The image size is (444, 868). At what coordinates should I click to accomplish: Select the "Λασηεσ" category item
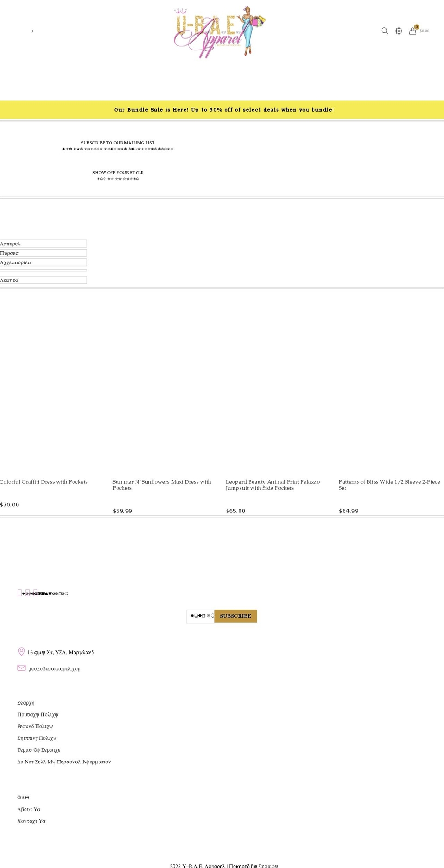click(x=43, y=280)
